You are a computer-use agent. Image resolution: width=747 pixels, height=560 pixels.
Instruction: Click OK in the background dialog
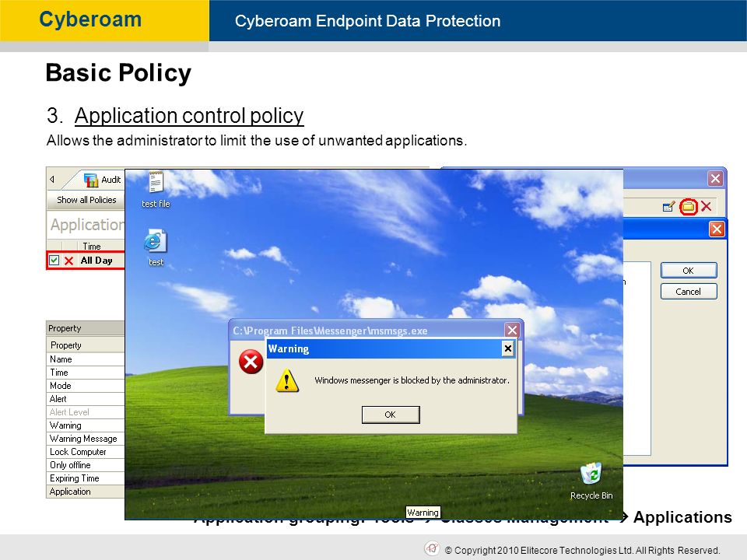[689, 271]
